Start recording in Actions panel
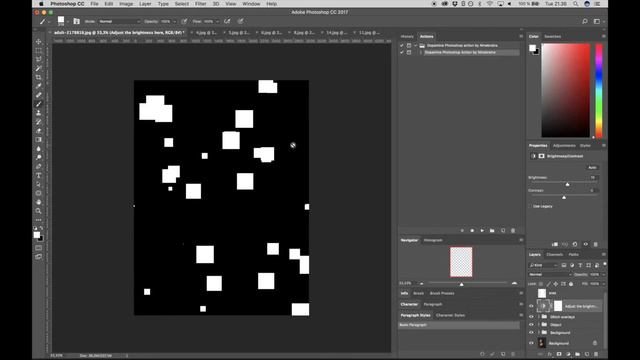This screenshot has width=640, height=360. (x=472, y=231)
